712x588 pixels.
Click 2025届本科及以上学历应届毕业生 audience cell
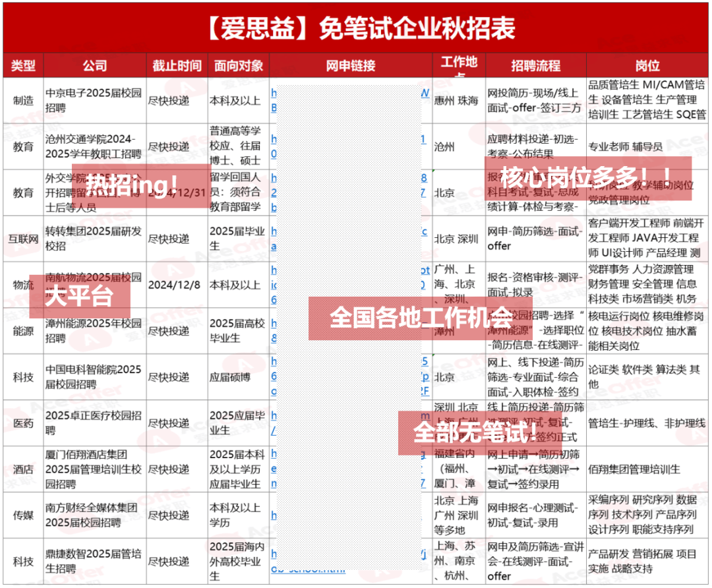click(239, 469)
